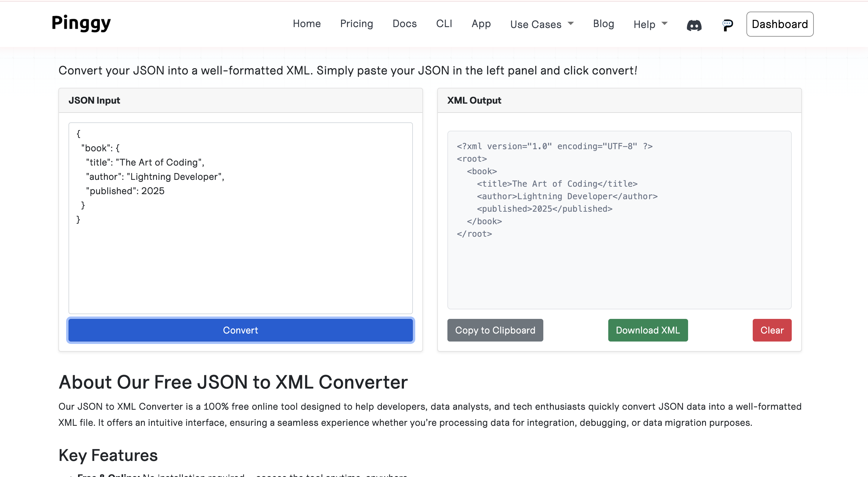This screenshot has width=868, height=477.
Task: Click the xml version declaration line
Action: tap(555, 146)
